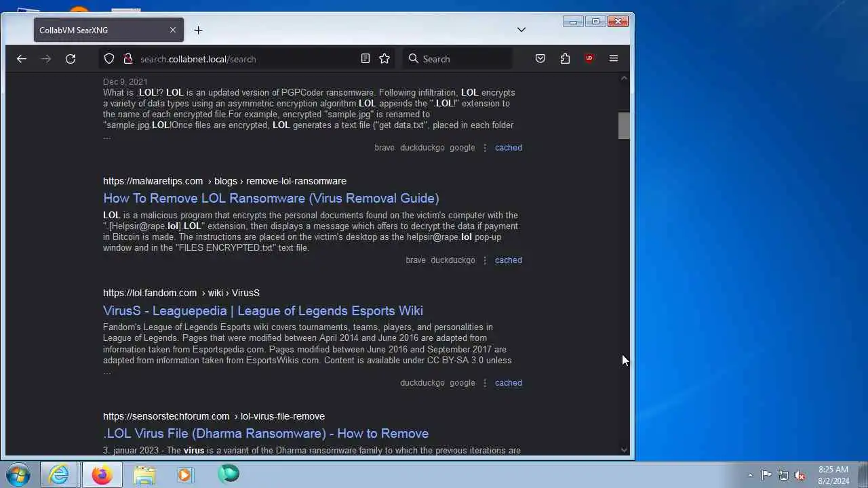
Task: Click the network tray icon
Action: pos(783,475)
